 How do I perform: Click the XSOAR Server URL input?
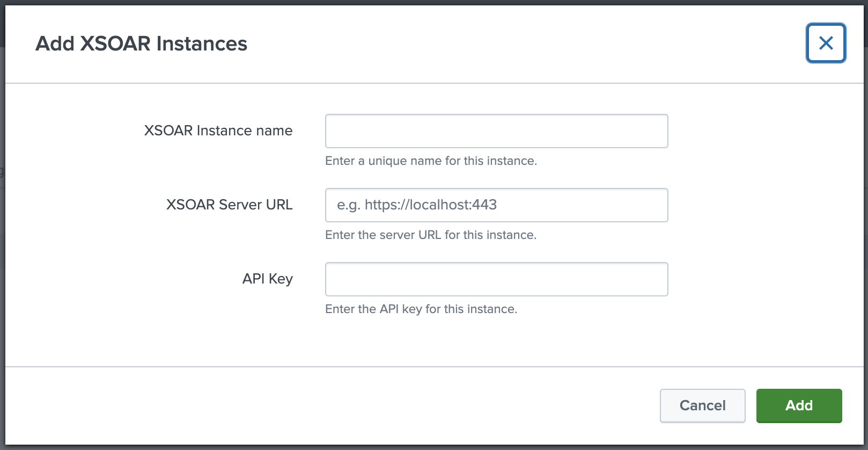496,205
